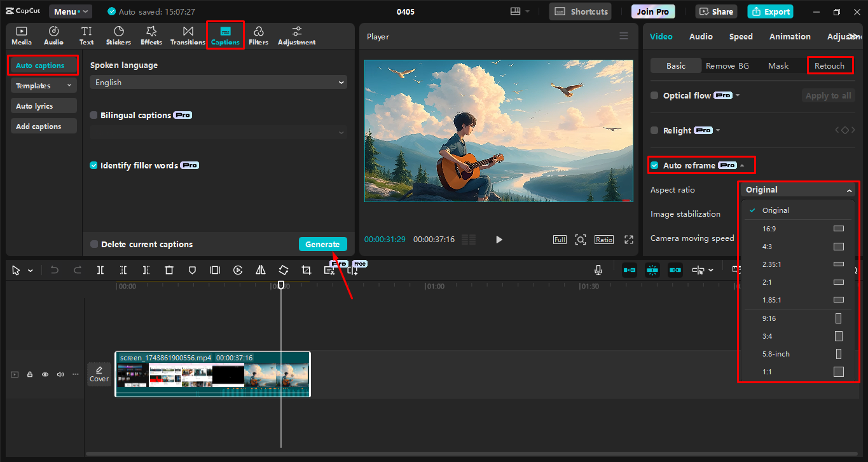Click the mirror flip icon
Screen dimensions: 868x462
pos(261,270)
